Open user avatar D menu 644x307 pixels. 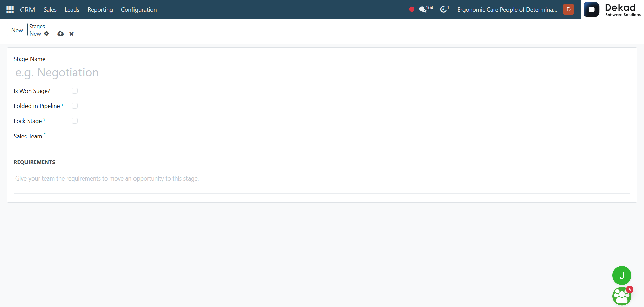(x=568, y=9)
